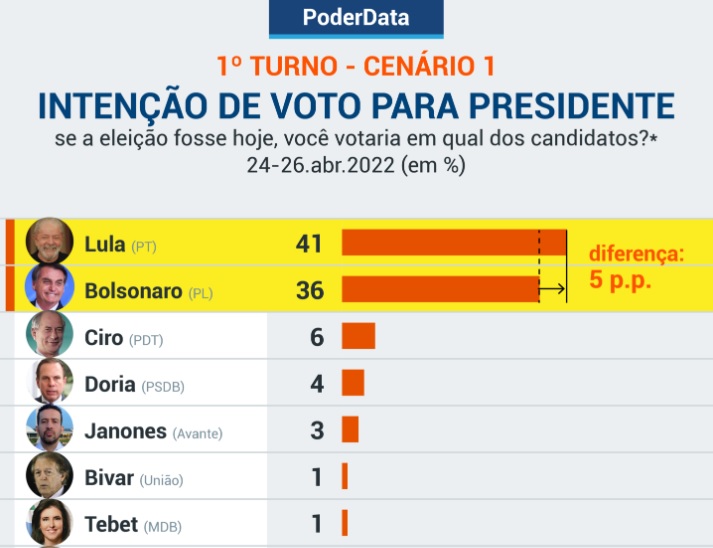Click the '1º TURNO - CENÁRIO 1' heading
Viewport: 713px width, 548px height.
[x=356, y=67]
